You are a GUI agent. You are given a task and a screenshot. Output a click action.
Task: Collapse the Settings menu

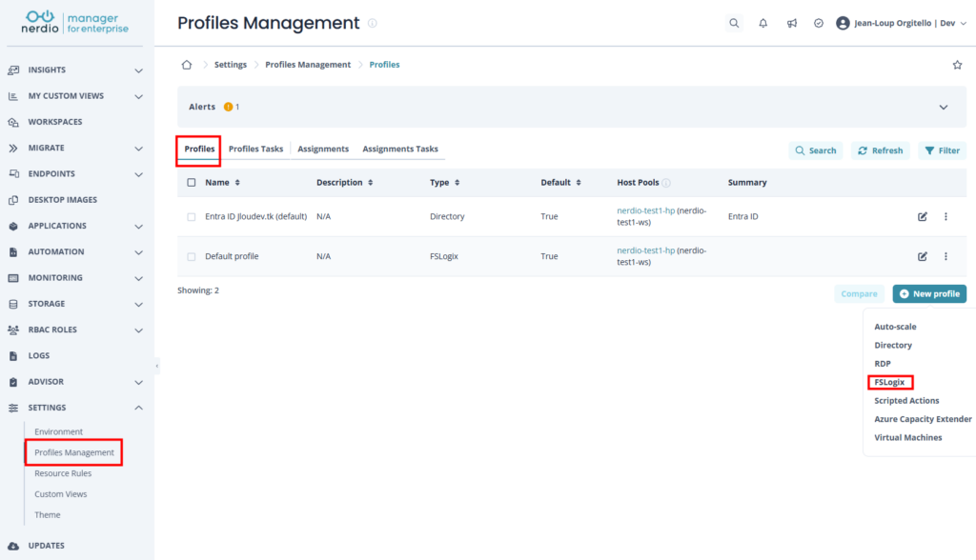[139, 408]
